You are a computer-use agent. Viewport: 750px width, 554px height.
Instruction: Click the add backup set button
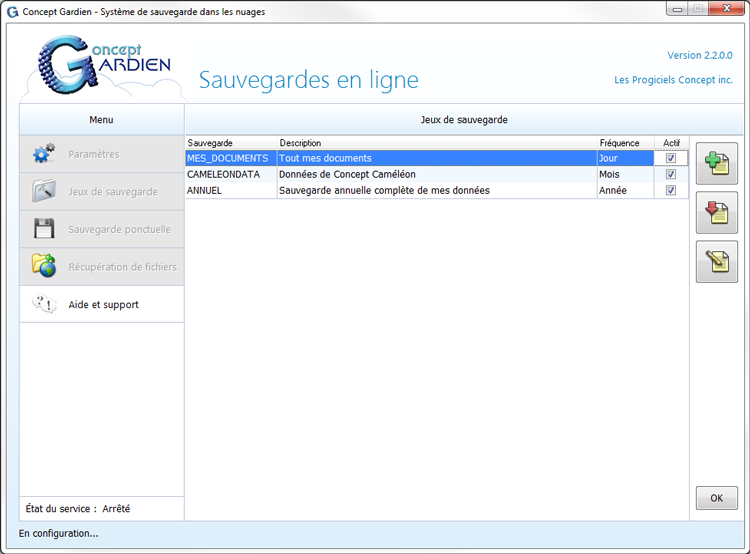pyautogui.click(x=717, y=164)
